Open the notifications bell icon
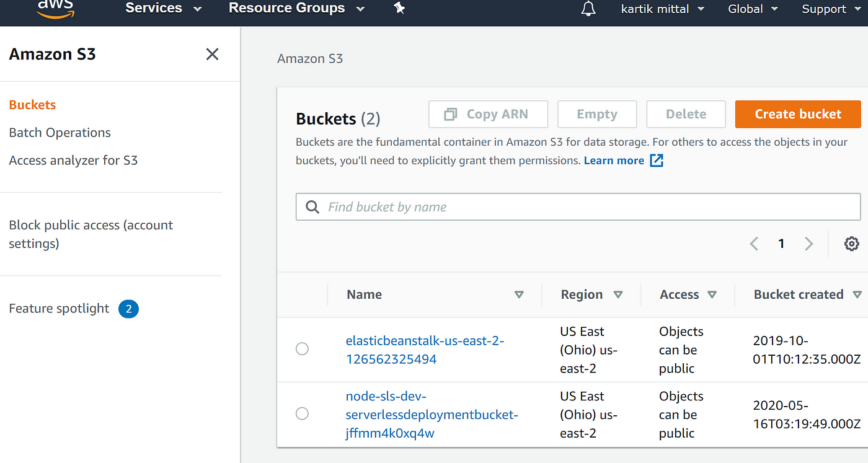The image size is (868, 463). click(x=588, y=9)
